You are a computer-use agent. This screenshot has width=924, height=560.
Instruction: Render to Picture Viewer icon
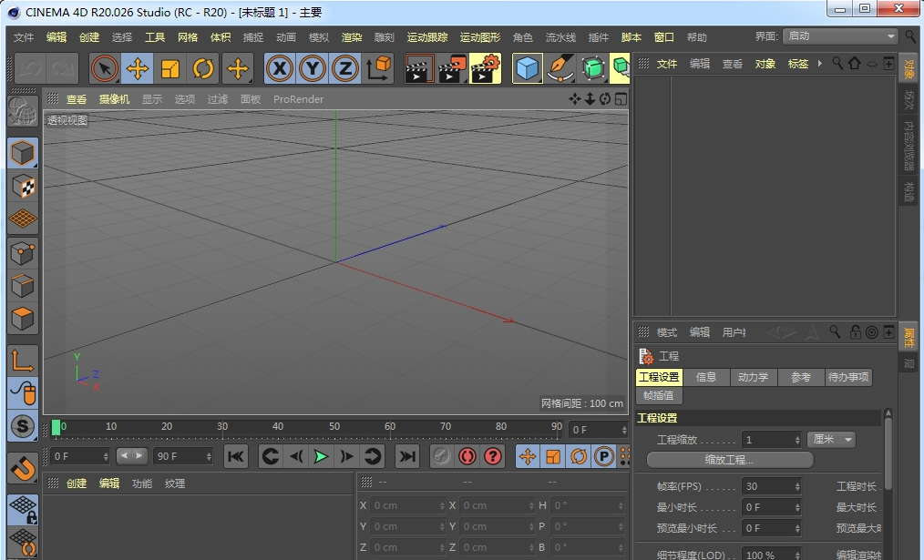pos(453,69)
